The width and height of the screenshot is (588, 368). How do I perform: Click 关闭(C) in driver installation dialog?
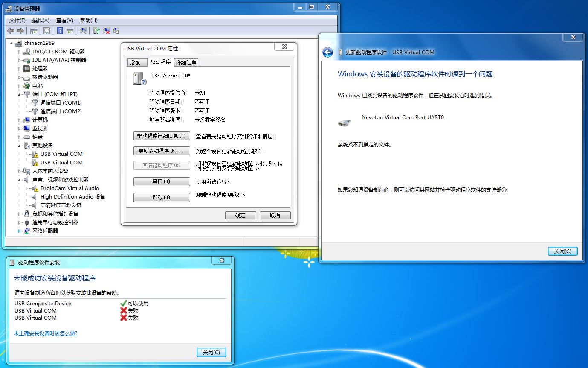tap(211, 352)
